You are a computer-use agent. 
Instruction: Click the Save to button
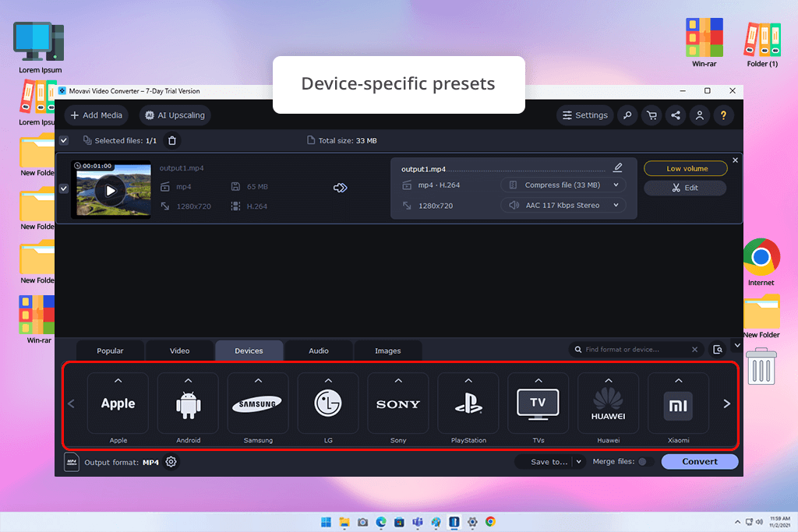coord(548,462)
